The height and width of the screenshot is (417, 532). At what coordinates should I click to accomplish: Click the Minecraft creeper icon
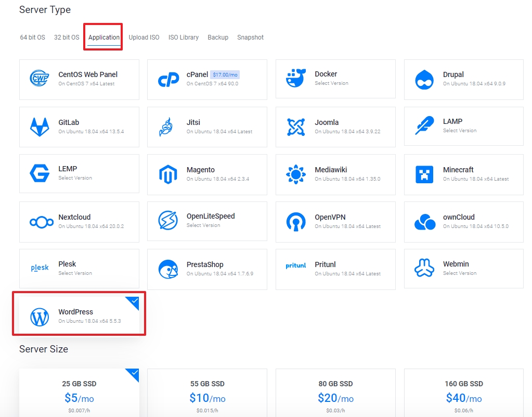[424, 174]
